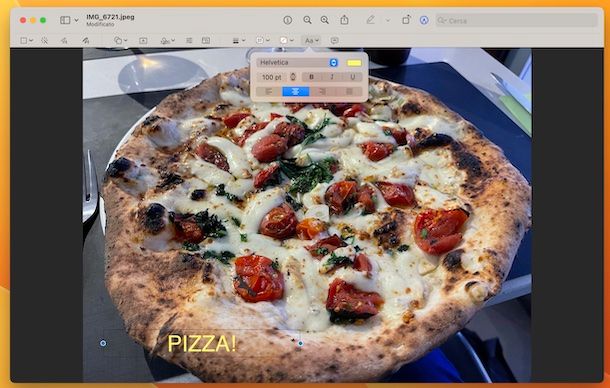Open the Adjust Size dialog
This screenshot has height=388, width=610.
pos(206,40)
